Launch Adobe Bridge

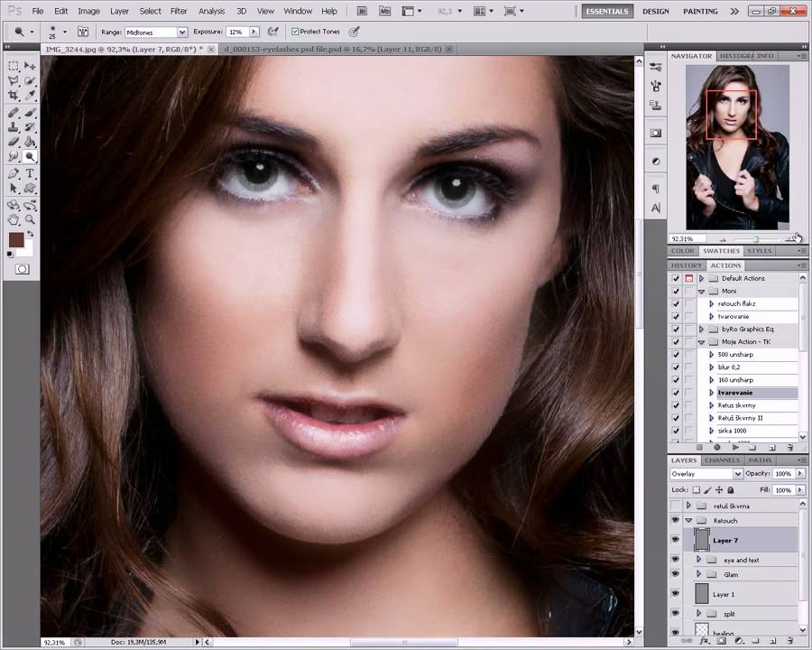point(363,11)
